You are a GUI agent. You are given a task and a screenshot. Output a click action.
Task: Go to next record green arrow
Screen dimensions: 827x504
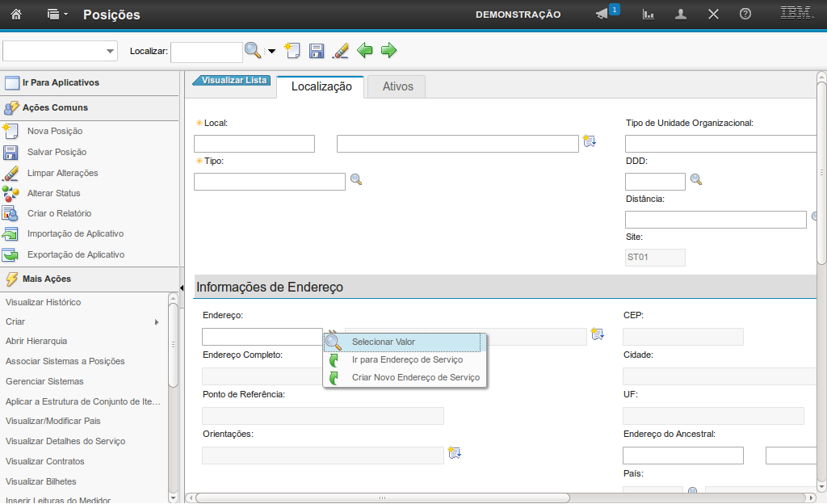tap(389, 51)
